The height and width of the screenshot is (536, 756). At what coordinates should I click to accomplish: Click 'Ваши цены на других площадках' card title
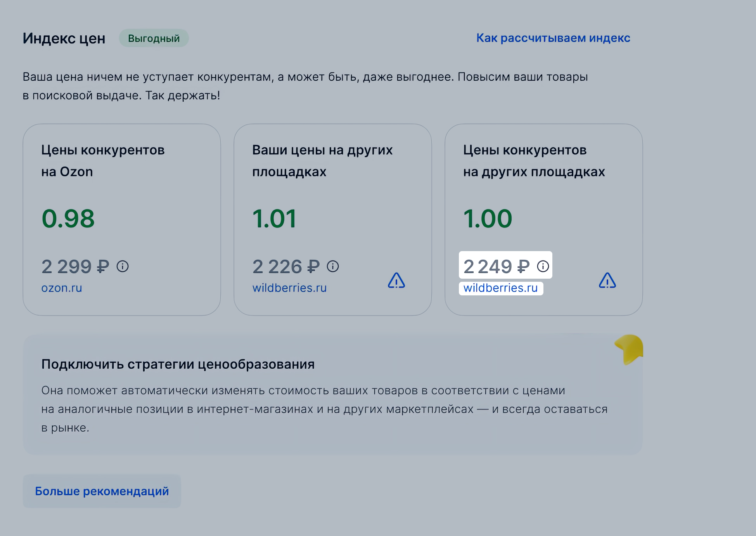322,161
